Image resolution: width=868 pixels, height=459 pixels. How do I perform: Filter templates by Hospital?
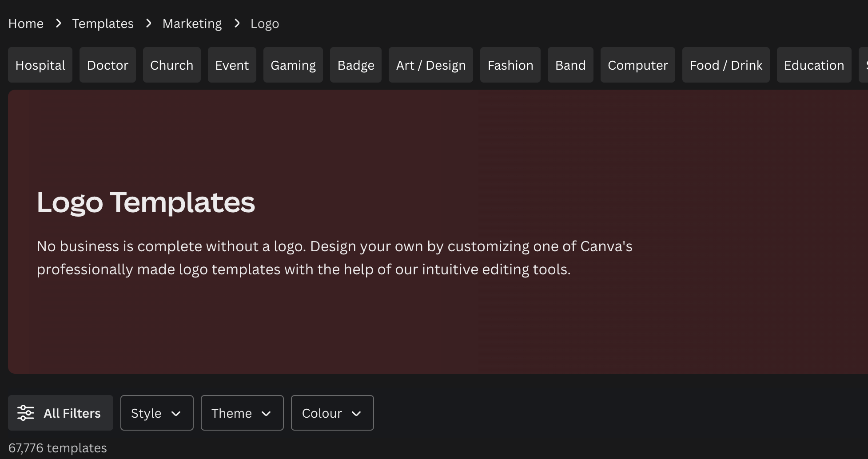pyautogui.click(x=40, y=65)
